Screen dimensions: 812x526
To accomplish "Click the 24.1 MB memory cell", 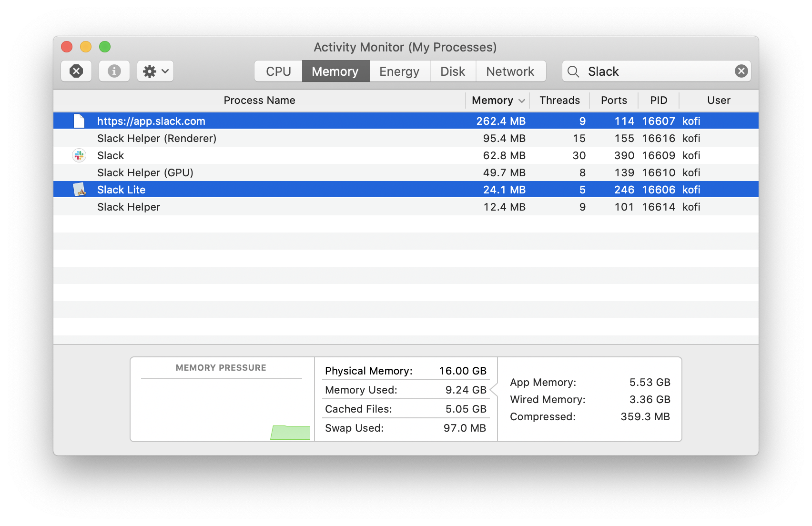I will pyautogui.click(x=504, y=190).
